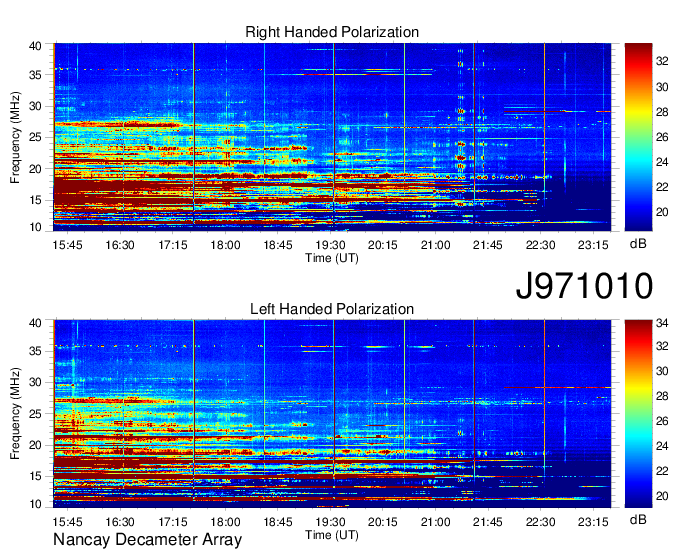This screenshot has height=552, width=680.
Task: Click "Frequency (MHz)" axis label of lower plot
Action: point(15,414)
